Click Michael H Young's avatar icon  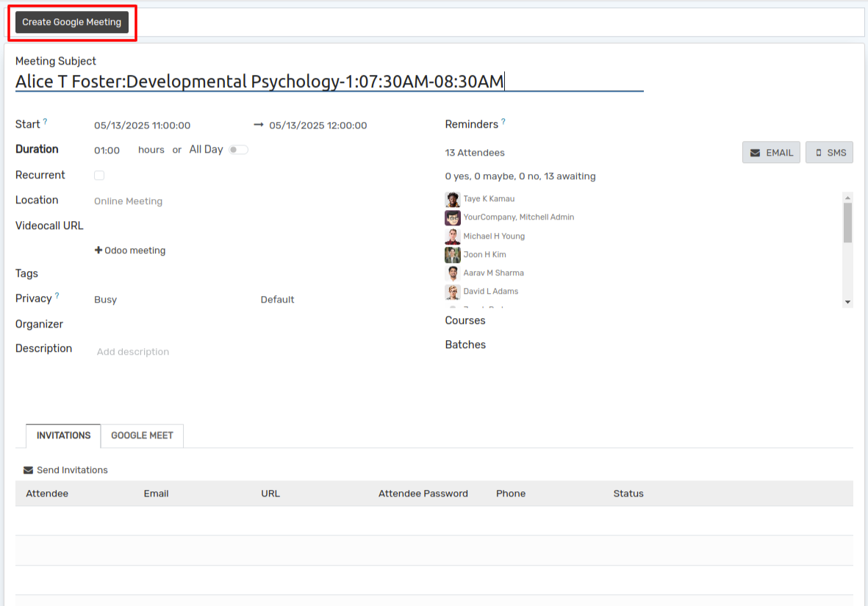[452, 237]
